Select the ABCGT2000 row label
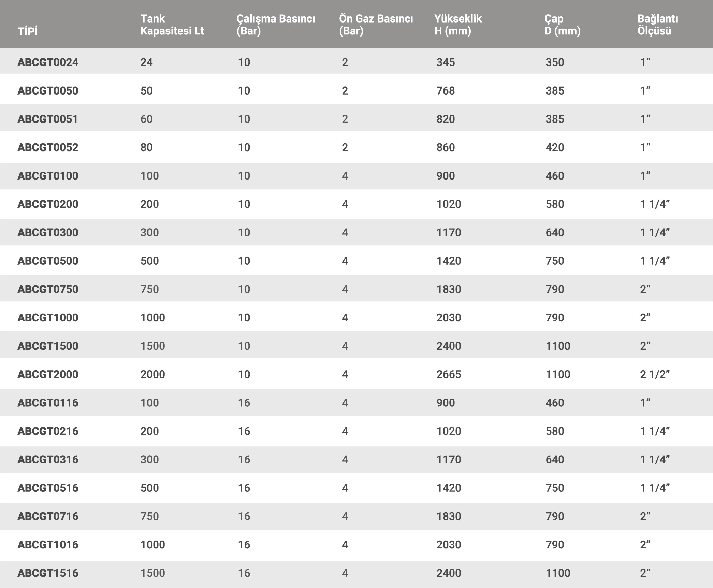This screenshot has height=588, width=713. (48, 374)
